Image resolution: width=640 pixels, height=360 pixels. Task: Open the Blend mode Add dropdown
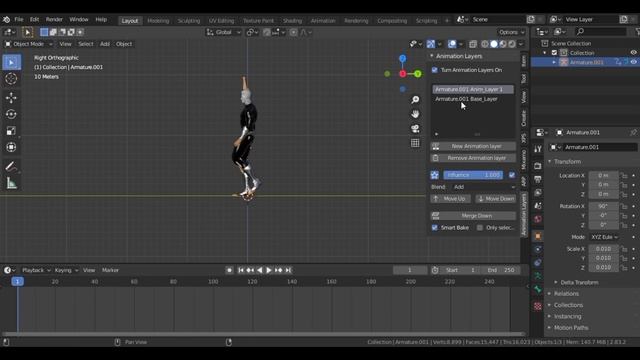click(x=484, y=187)
